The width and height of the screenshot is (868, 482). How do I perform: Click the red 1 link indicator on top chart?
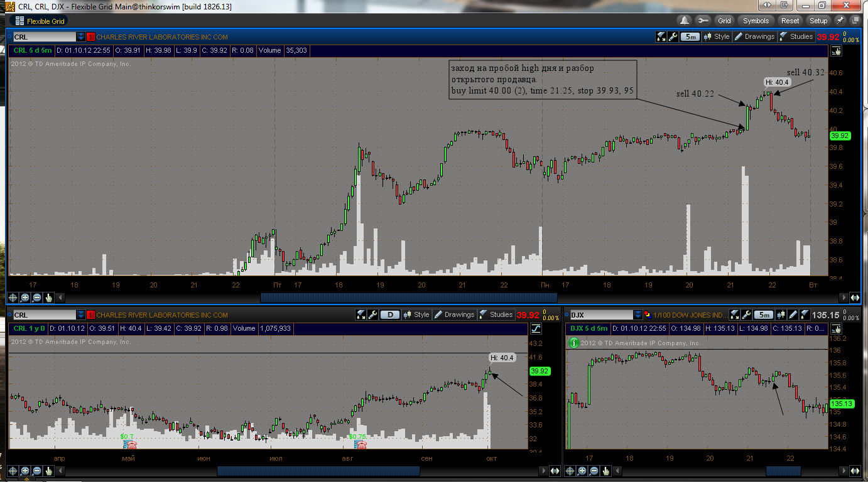[90, 37]
